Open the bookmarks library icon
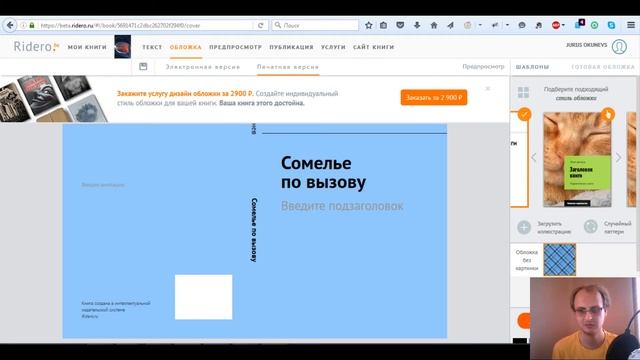This screenshot has height=360, width=640. 383,25
